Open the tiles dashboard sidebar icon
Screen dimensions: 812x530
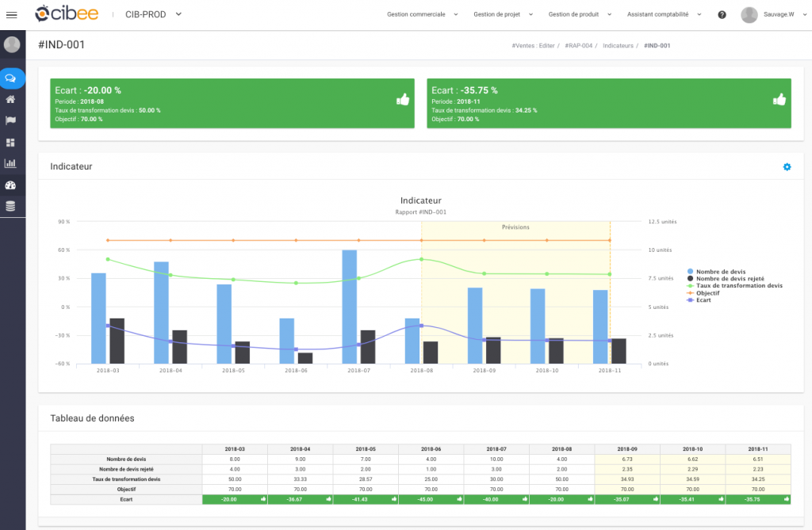10,143
